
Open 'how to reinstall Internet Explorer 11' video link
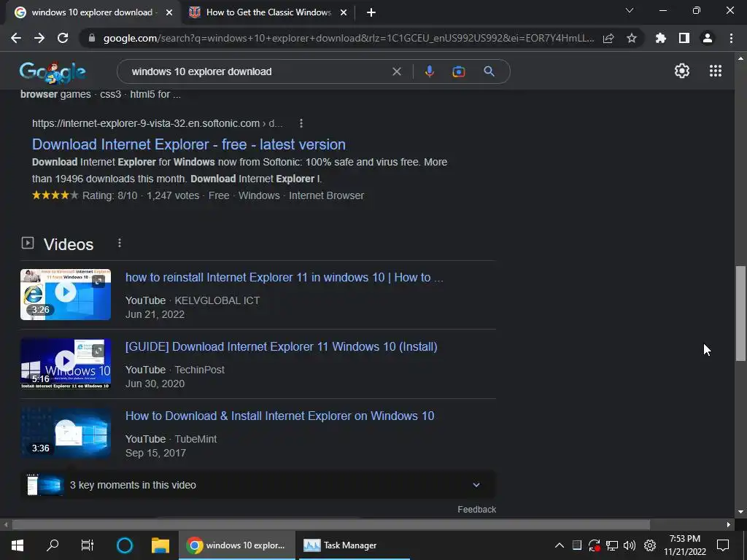(285, 277)
